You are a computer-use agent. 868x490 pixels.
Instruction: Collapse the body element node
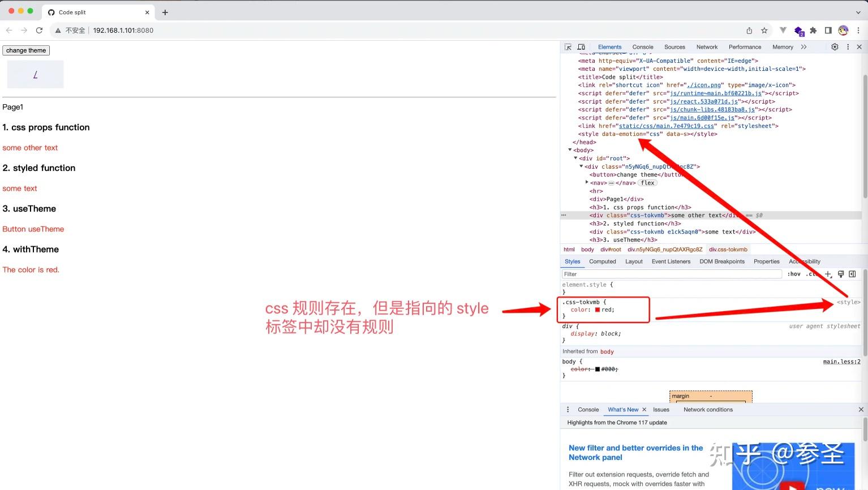[x=570, y=150]
